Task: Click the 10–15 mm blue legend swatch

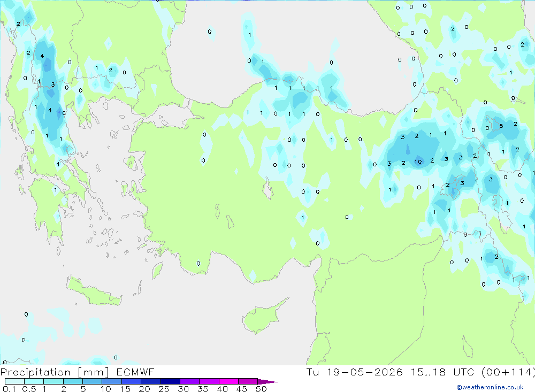Action: click(x=112, y=381)
